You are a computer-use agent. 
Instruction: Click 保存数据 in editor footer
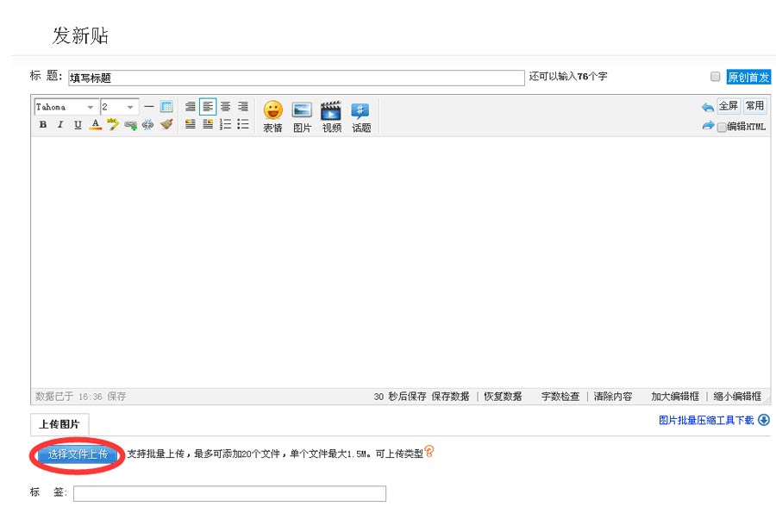tap(450, 397)
